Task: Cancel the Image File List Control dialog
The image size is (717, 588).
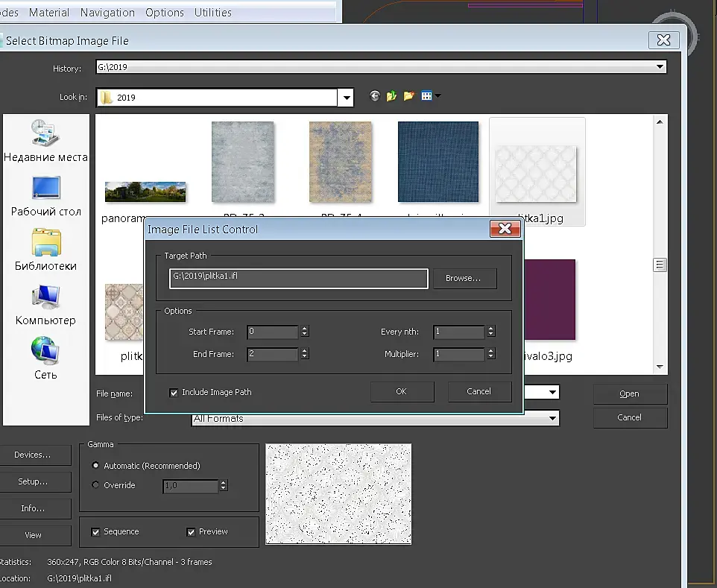Action: click(x=478, y=391)
